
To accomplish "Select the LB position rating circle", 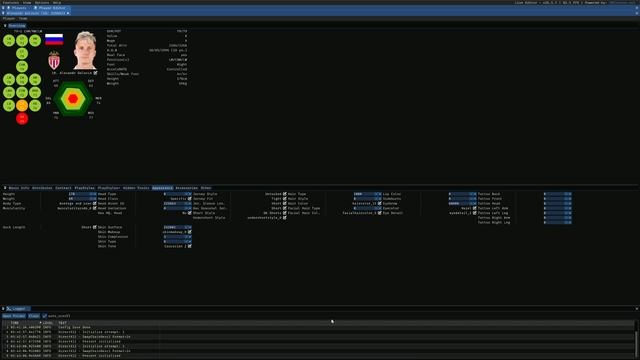I will coord(9,105).
